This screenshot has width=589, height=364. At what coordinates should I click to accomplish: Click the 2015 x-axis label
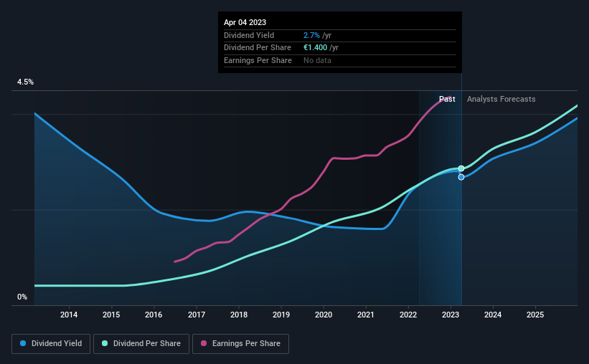pyautogui.click(x=111, y=315)
